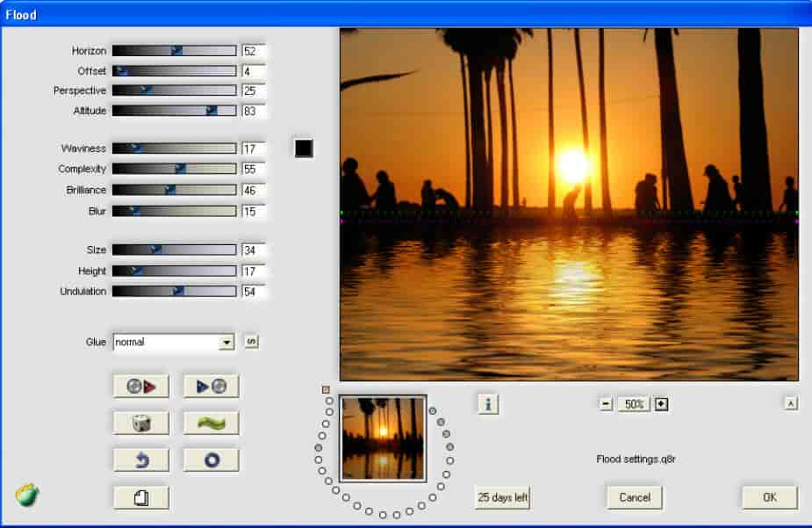This screenshot has height=528, width=812.
Task: Click the 25 days left button
Action: point(503,497)
